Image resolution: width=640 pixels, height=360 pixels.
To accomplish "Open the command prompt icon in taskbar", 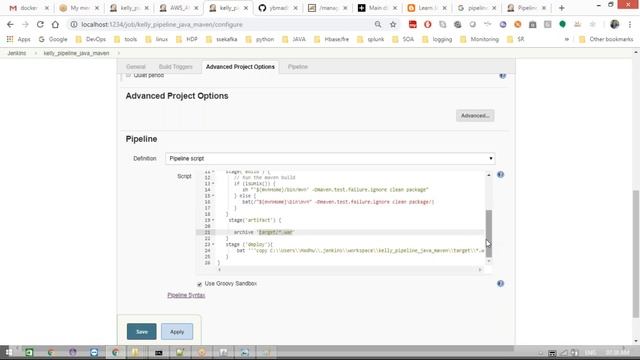I will [158, 352].
